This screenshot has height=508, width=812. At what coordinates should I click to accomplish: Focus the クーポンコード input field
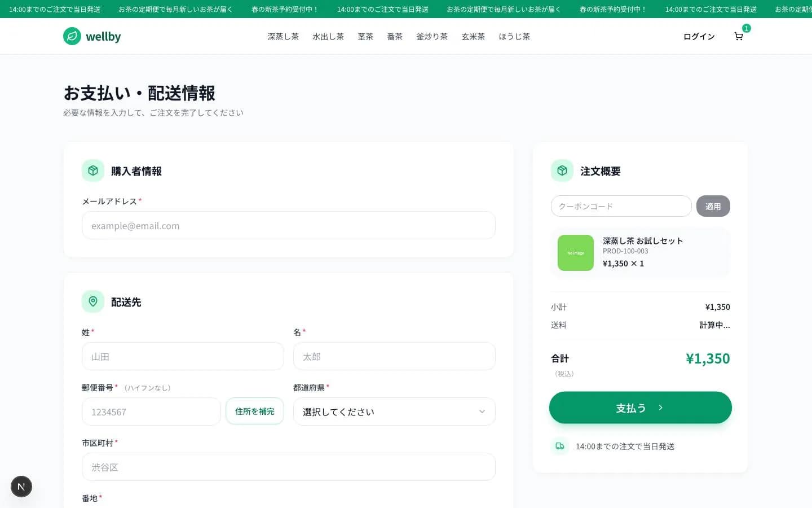click(621, 206)
